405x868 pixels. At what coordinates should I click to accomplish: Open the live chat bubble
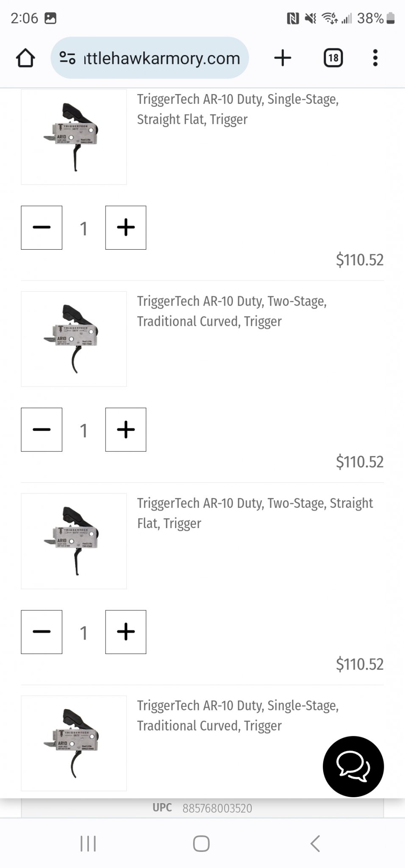tap(353, 766)
